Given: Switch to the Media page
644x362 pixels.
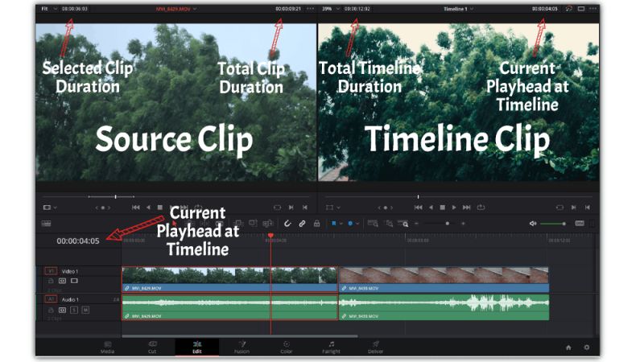Looking at the screenshot, I should (x=107, y=348).
